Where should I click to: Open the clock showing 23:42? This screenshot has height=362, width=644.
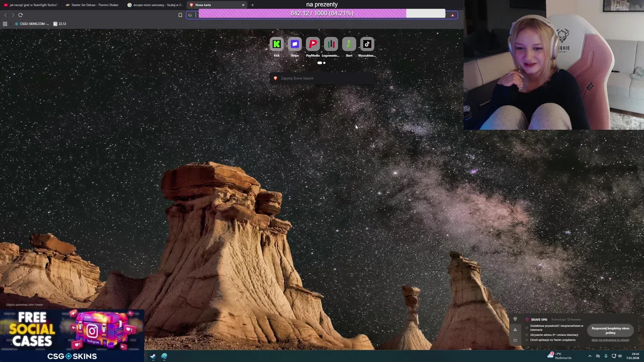coord(632,356)
